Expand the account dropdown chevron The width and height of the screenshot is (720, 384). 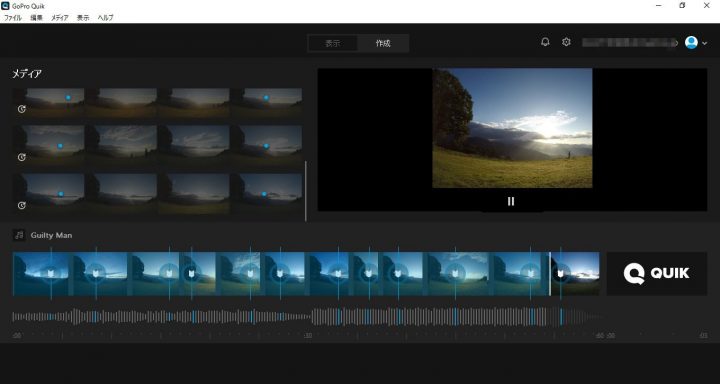coord(705,43)
